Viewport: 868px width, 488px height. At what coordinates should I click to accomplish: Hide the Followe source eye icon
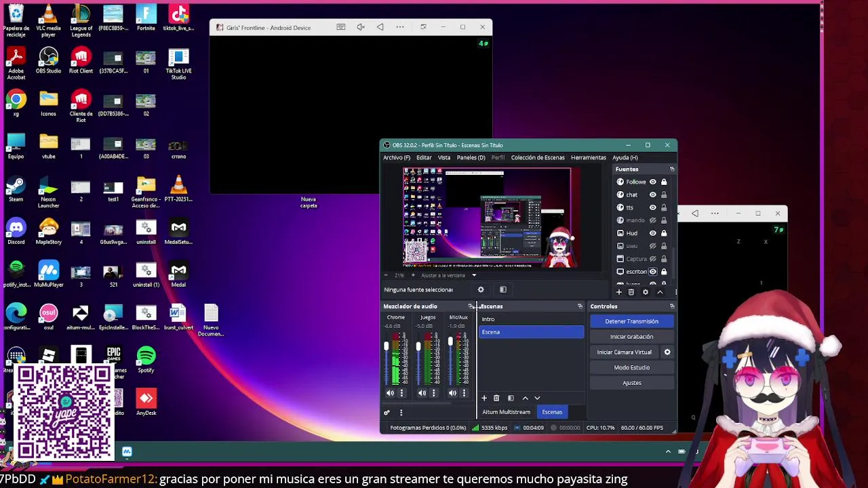point(653,182)
